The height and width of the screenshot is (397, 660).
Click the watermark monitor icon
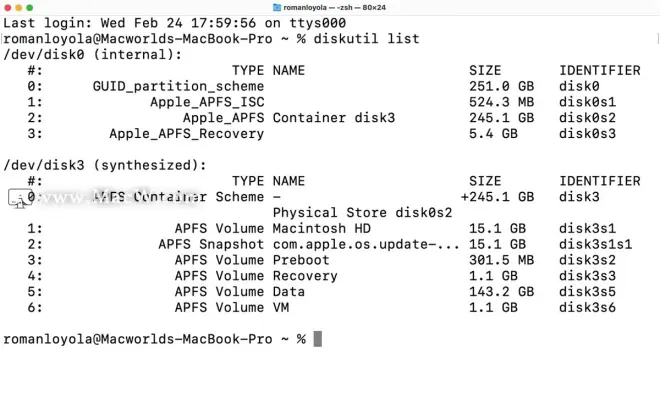19,198
